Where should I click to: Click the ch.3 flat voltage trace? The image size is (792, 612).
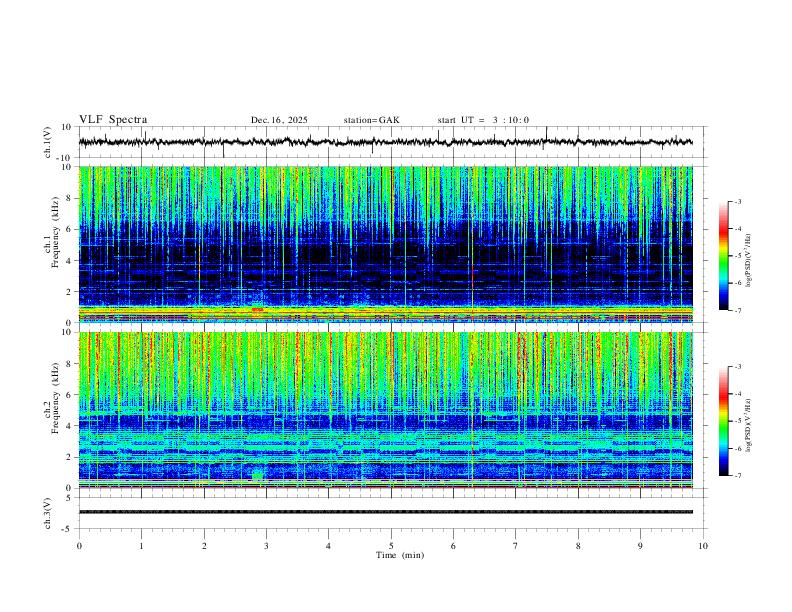click(385, 512)
